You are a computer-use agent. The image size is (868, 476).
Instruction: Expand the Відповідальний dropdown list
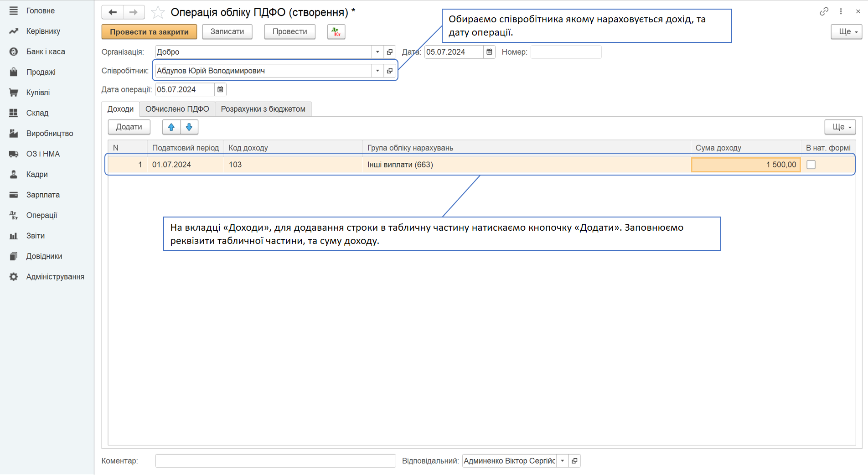coord(563,461)
